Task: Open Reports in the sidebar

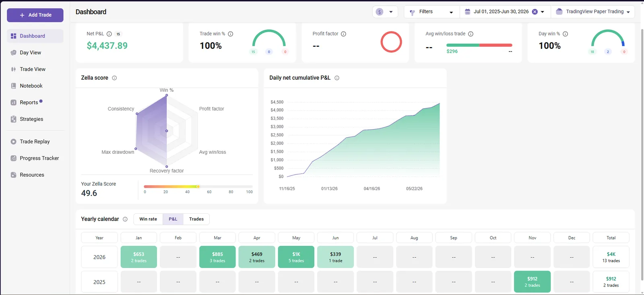Action: pos(29,103)
